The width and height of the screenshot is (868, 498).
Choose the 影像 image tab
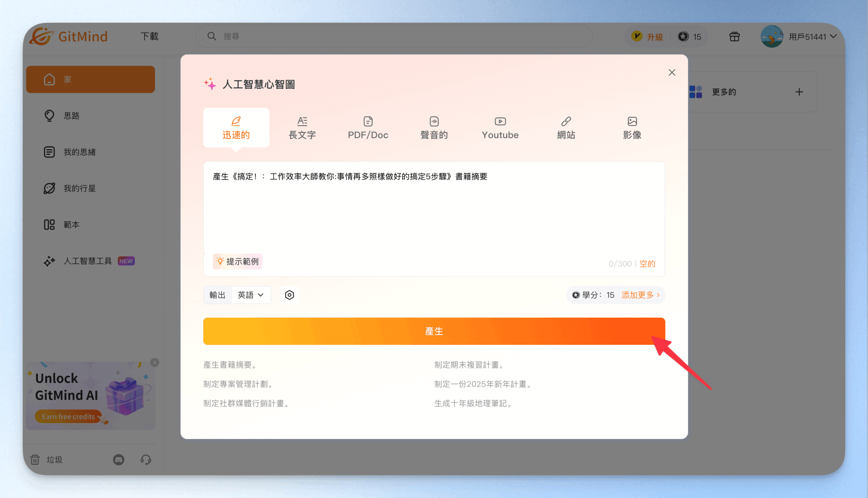coord(632,128)
